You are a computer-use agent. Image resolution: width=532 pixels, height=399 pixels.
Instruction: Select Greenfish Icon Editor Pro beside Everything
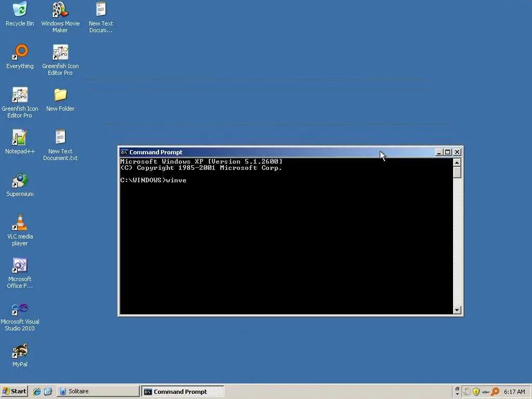pyautogui.click(x=60, y=60)
